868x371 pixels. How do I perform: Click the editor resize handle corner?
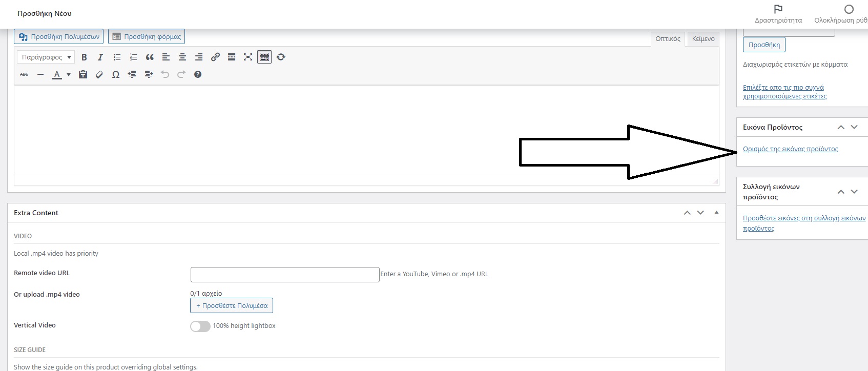(x=715, y=181)
